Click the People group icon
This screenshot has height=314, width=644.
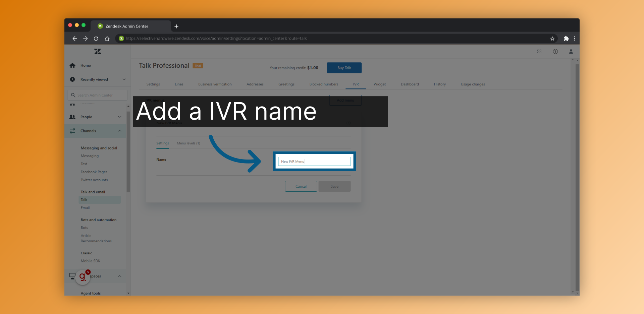coord(72,117)
